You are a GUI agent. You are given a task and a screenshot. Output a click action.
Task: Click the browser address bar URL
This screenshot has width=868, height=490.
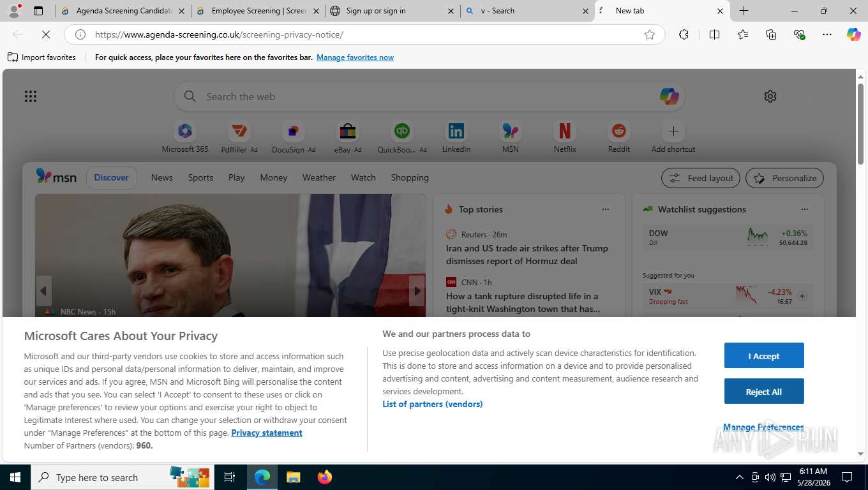pyautogui.click(x=219, y=34)
